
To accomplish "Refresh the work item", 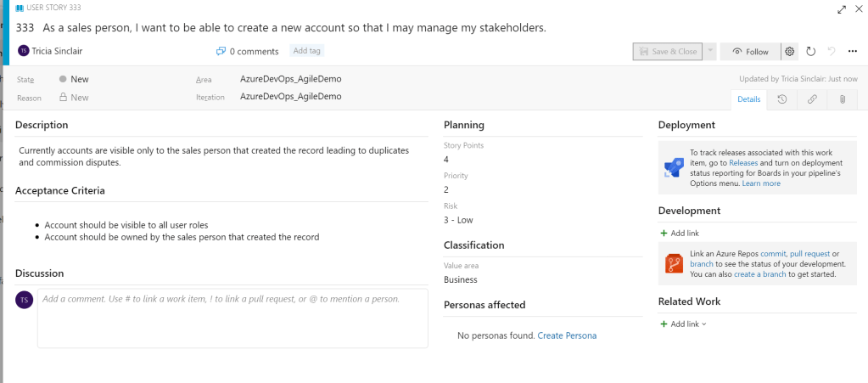I will click(x=810, y=51).
